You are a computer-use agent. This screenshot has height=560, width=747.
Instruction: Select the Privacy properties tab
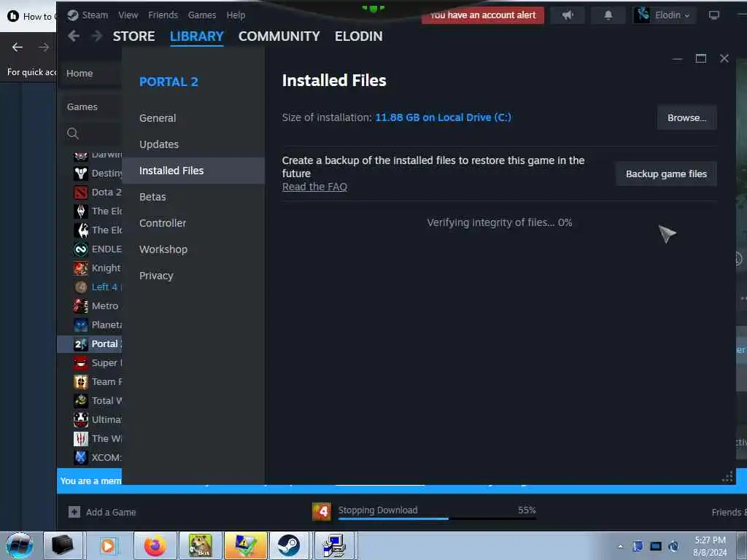point(156,275)
